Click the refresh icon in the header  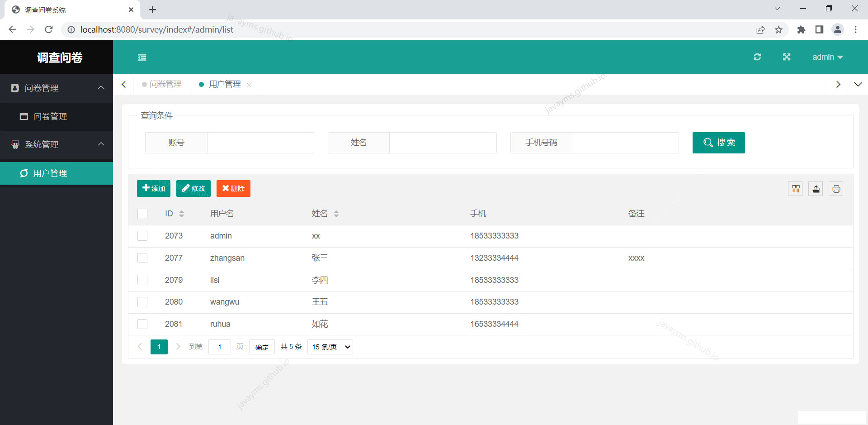[x=758, y=57]
